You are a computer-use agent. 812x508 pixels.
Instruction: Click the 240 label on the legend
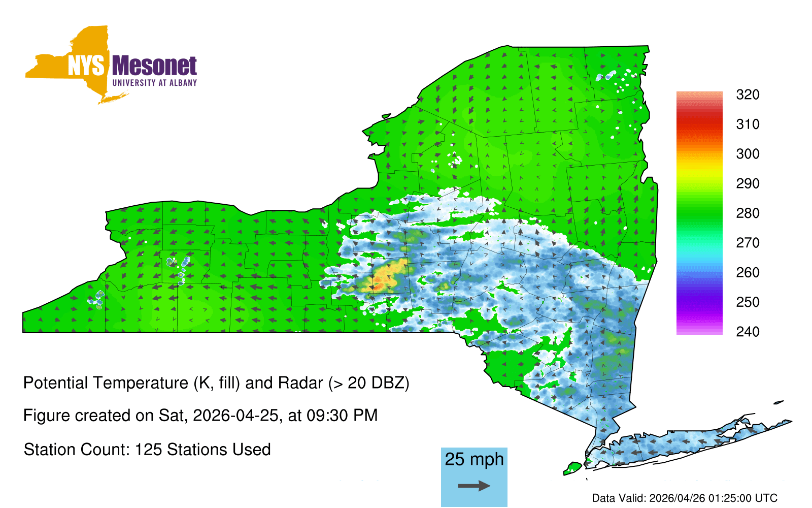tap(748, 332)
